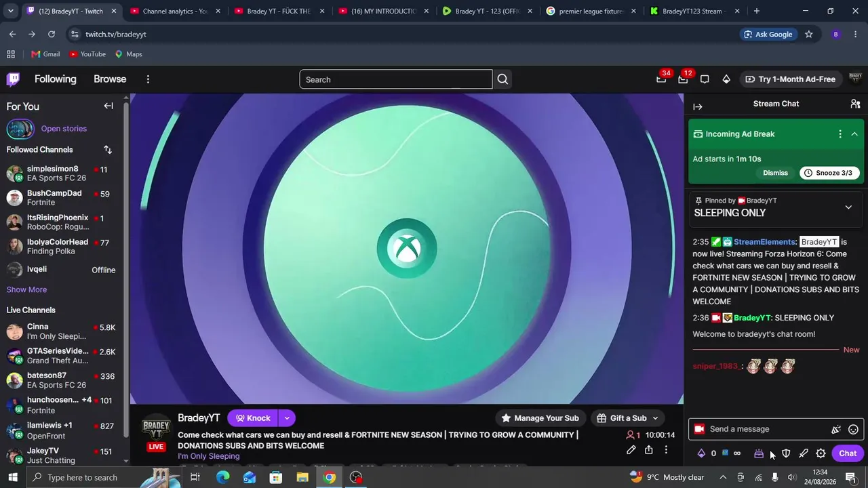Open the Twitch home logo
The width and height of the screenshot is (868, 488).
(x=13, y=79)
